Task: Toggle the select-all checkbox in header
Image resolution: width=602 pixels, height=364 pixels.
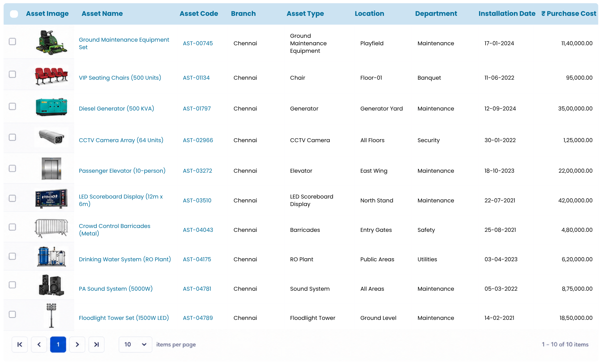Action: [x=14, y=14]
